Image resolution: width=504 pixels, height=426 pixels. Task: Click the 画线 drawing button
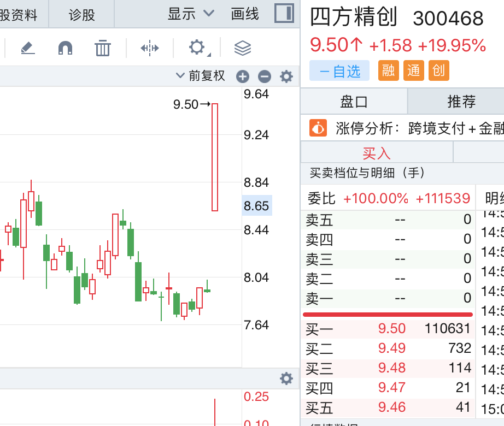tap(245, 14)
